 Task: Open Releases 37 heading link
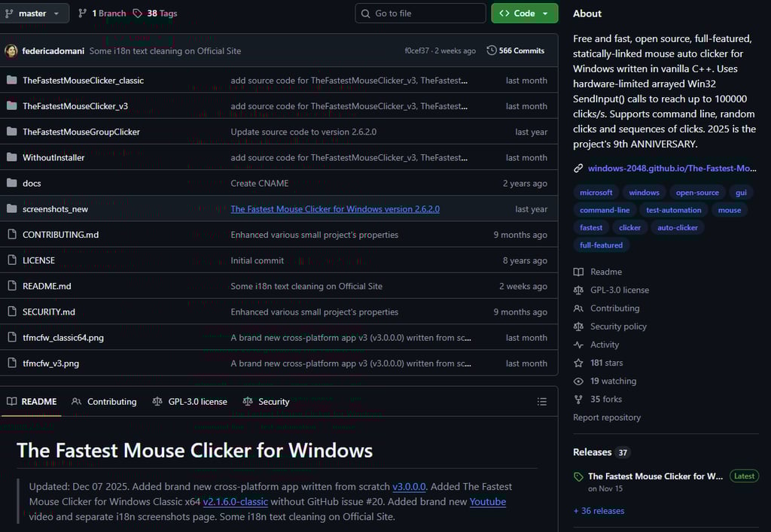602,452
